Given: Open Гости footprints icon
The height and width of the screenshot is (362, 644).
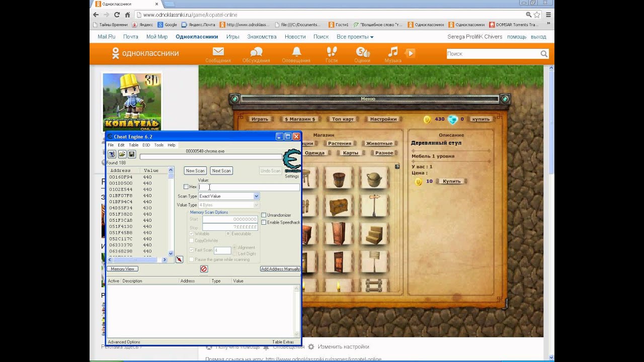Looking at the screenshot, I should [x=332, y=51].
